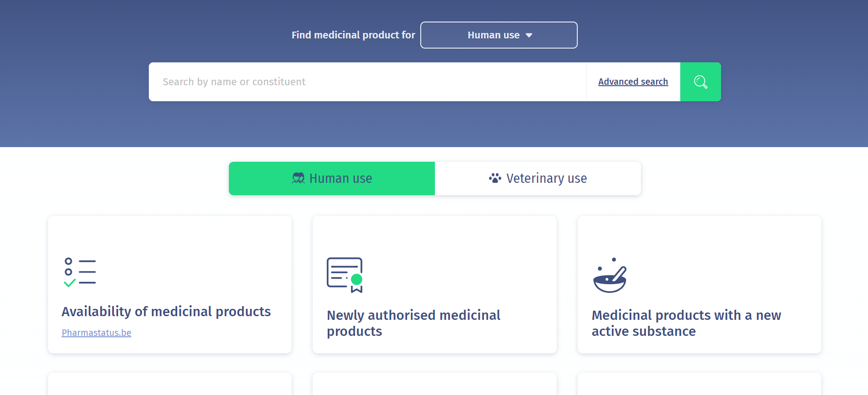Click the green magnifier search button
This screenshot has width=868, height=395.
(x=700, y=82)
